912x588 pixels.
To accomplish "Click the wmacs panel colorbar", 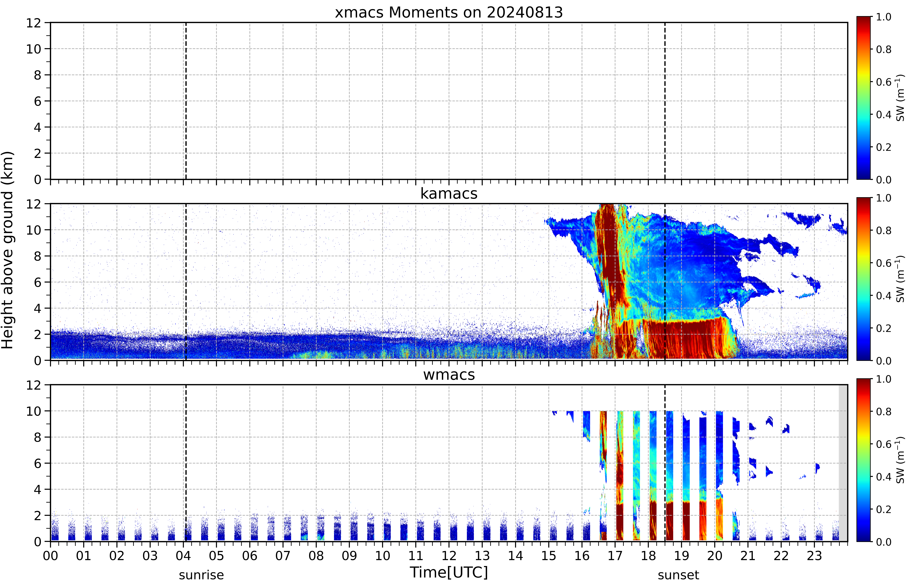I will tap(863, 460).
